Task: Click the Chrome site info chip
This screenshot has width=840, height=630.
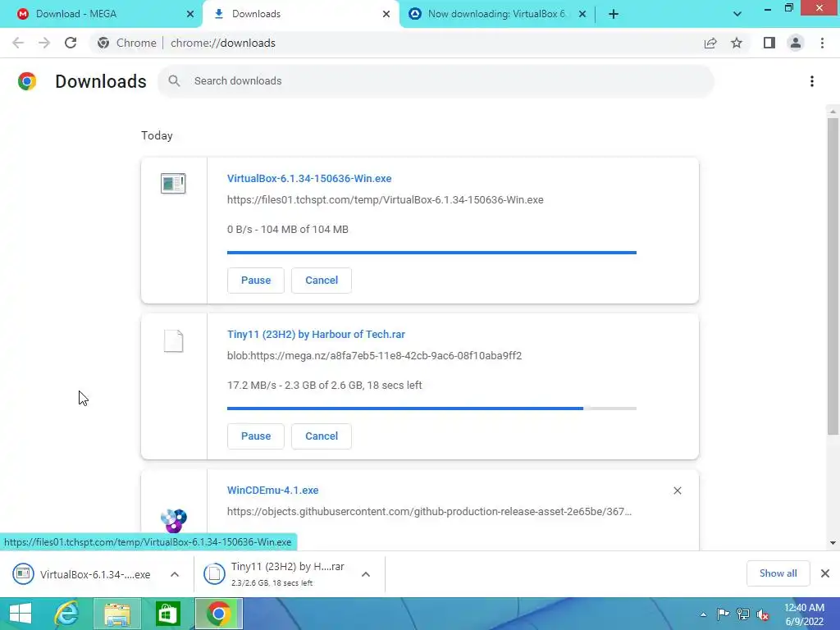Action: coord(126,43)
